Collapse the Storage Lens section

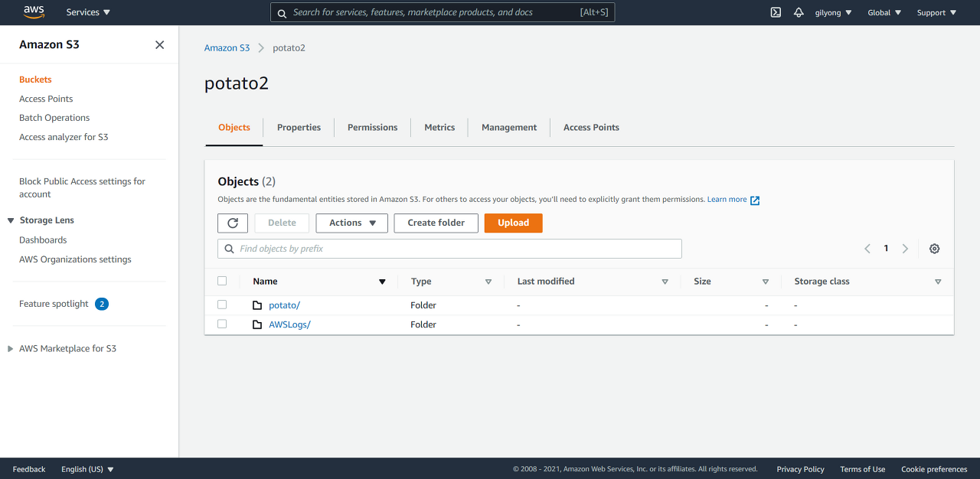pyautogui.click(x=11, y=220)
